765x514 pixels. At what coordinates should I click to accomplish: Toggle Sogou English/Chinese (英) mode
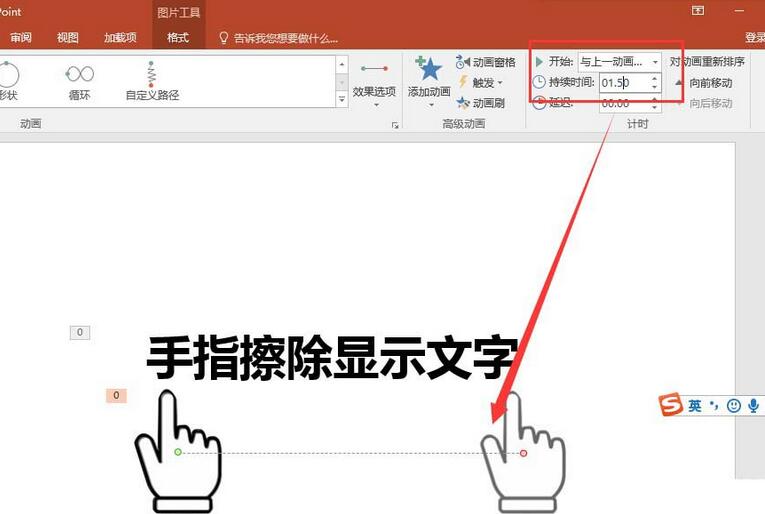tap(695, 406)
